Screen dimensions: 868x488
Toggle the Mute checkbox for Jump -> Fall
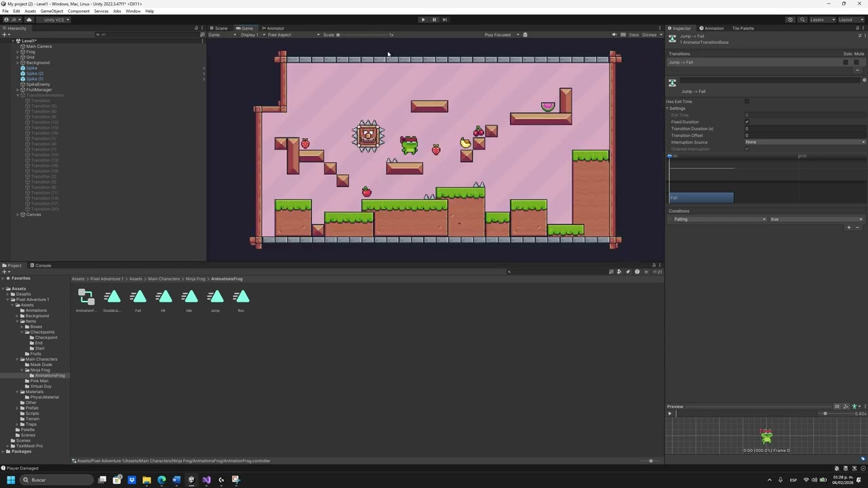tap(856, 62)
